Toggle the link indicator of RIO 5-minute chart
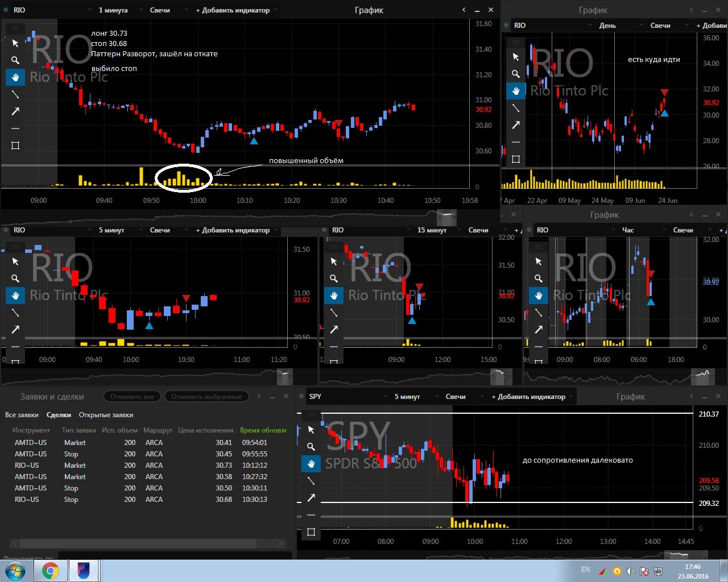 [x=6, y=230]
